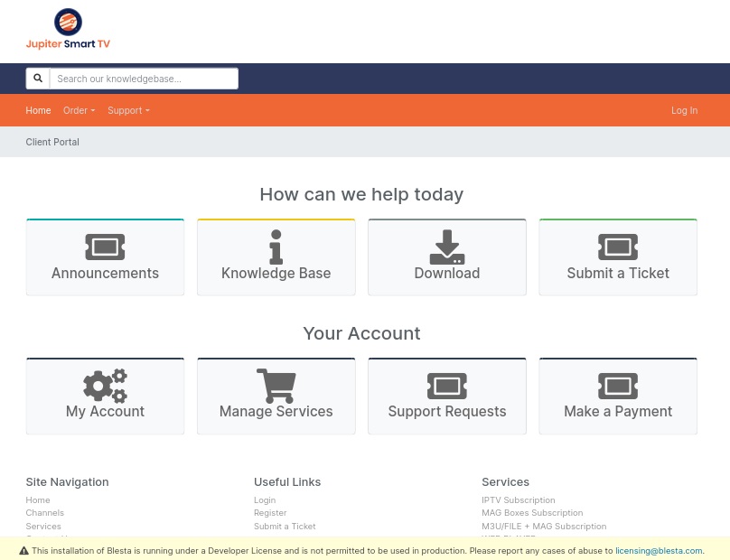Click the magnifying glass search icon
The height and width of the screenshot is (560, 730).
[38, 79]
